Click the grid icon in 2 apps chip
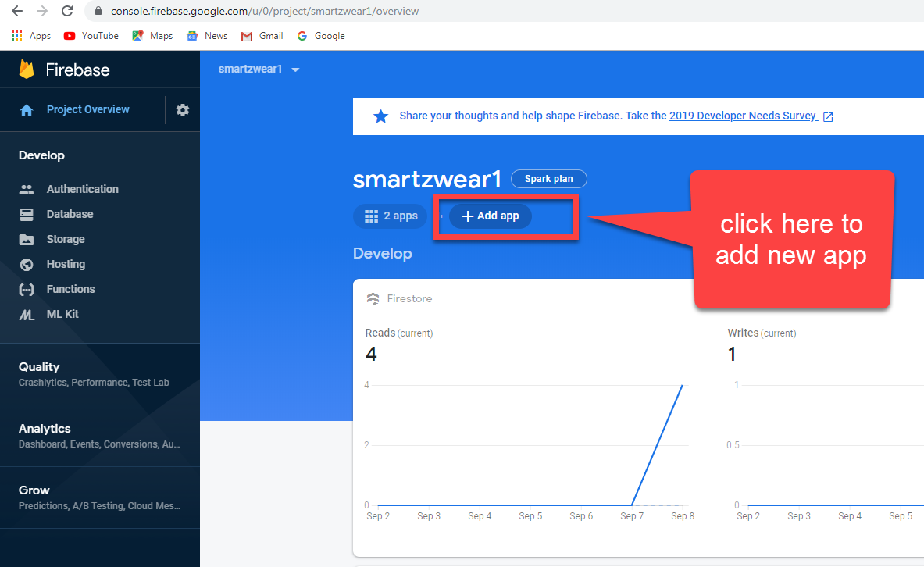 371,216
